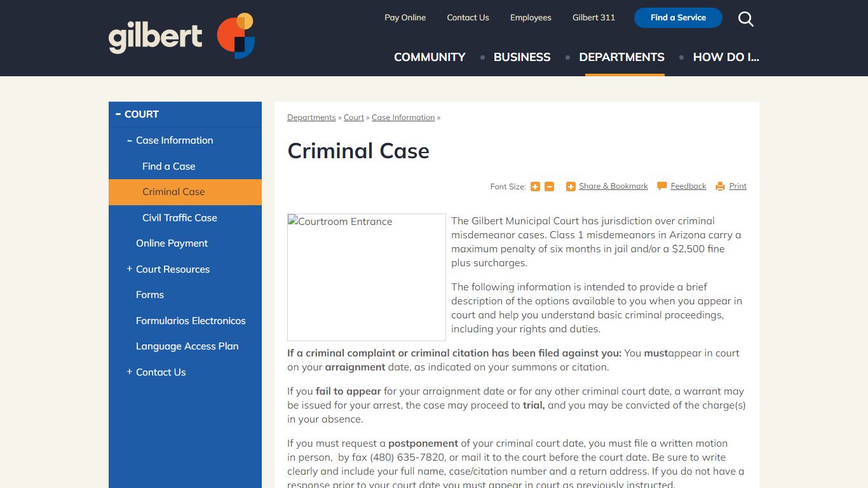The height and width of the screenshot is (488, 868).
Task: Open the Civil Traffic Case page
Action: click(x=180, y=217)
